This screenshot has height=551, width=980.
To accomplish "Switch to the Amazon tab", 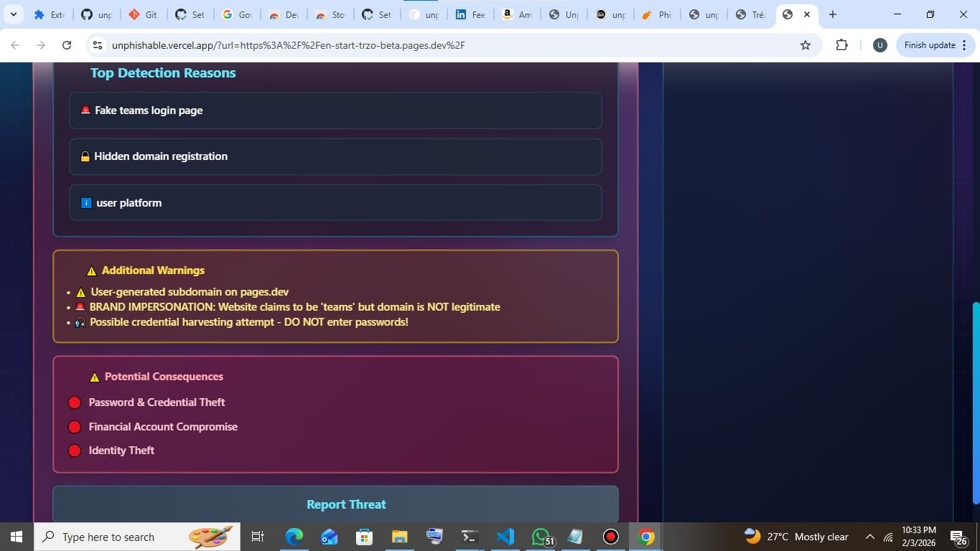I will click(516, 14).
